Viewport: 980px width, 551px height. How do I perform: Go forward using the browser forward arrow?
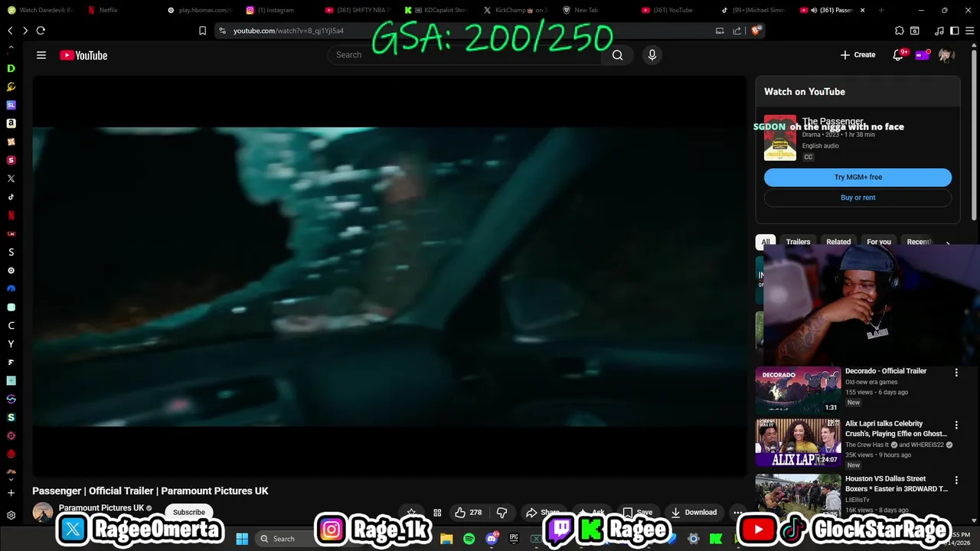coord(25,31)
